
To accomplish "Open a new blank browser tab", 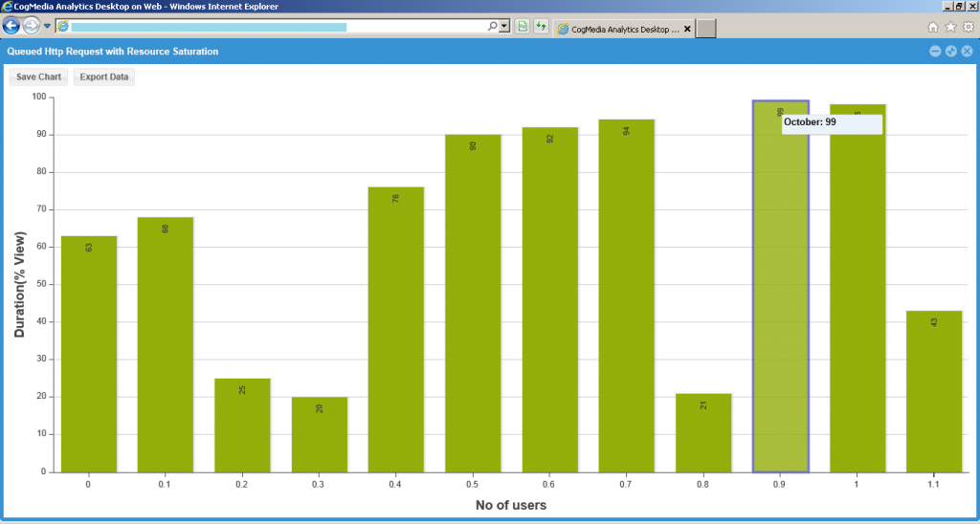I will coord(705,29).
